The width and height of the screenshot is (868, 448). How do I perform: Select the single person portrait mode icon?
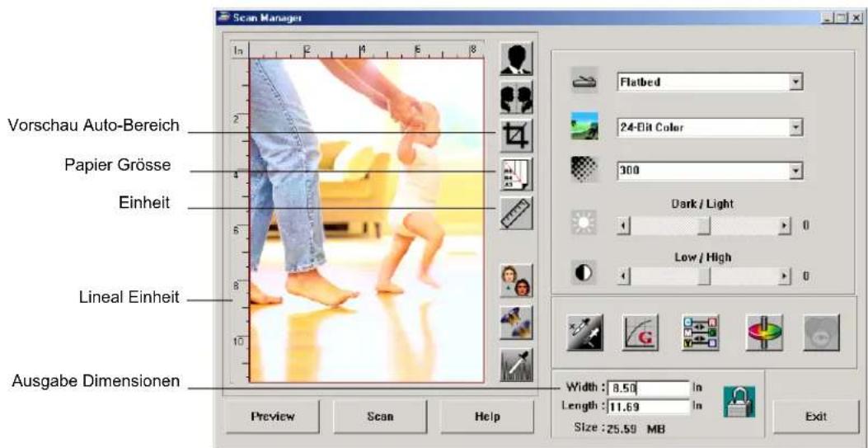(x=516, y=59)
